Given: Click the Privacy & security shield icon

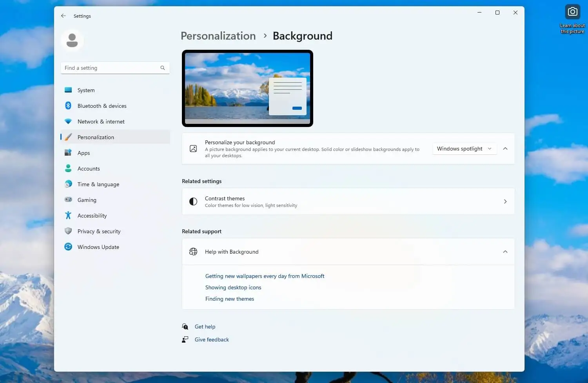Looking at the screenshot, I should point(68,231).
